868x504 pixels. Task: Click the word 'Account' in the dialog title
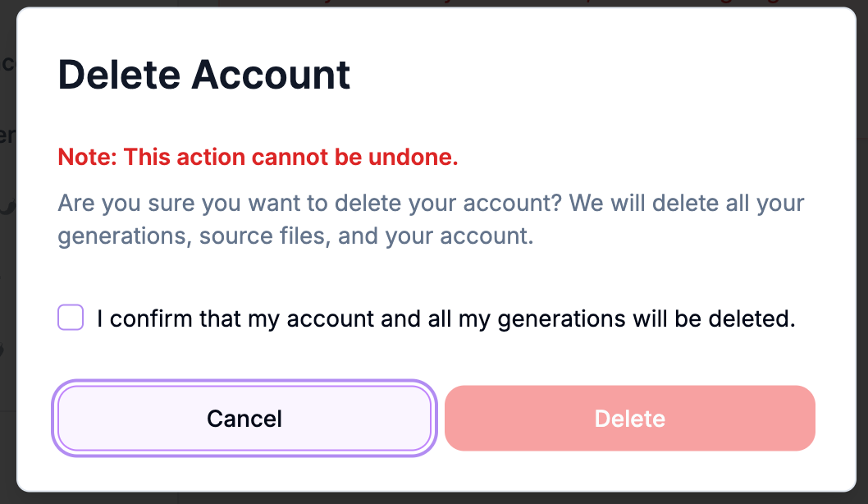coord(271,75)
